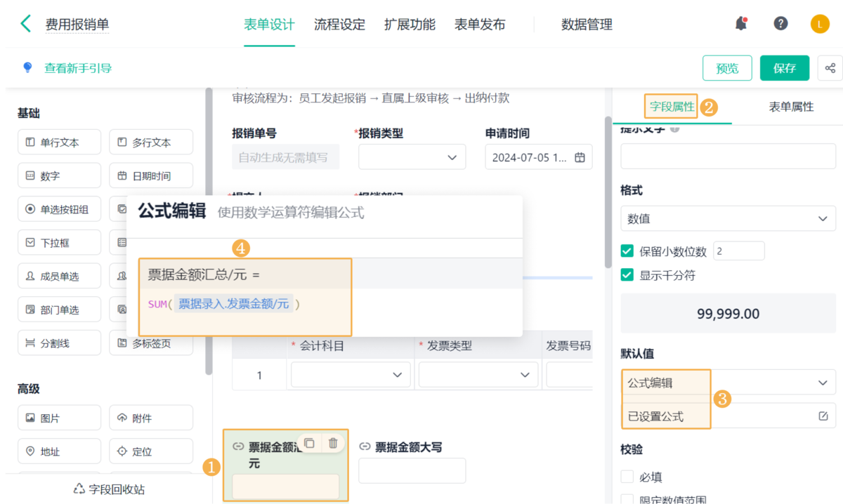Click the 预览 button
The width and height of the screenshot is (843, 504).
point(727,68)
